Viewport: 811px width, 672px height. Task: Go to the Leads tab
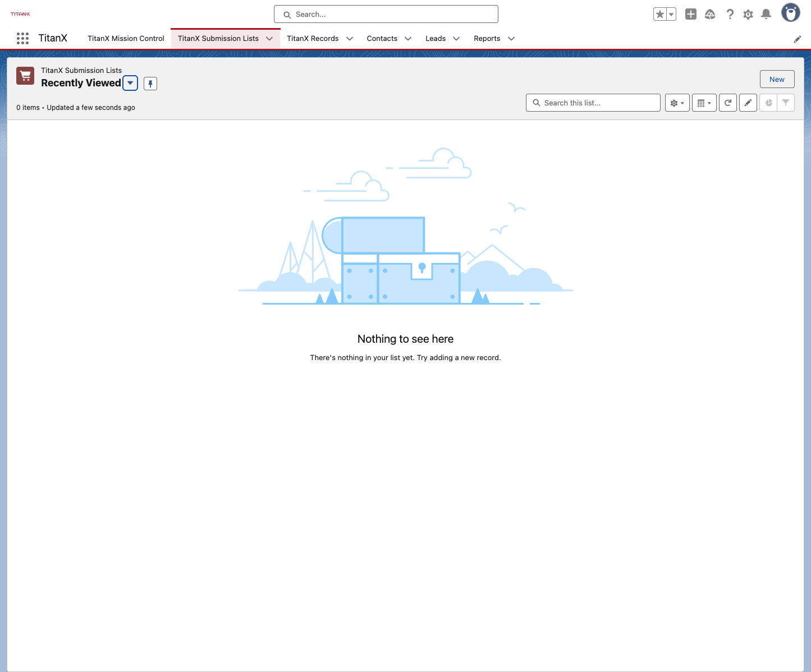coord(436,39)
